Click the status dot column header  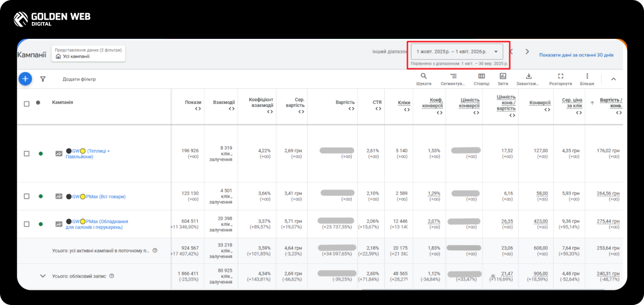pos(38,103)
